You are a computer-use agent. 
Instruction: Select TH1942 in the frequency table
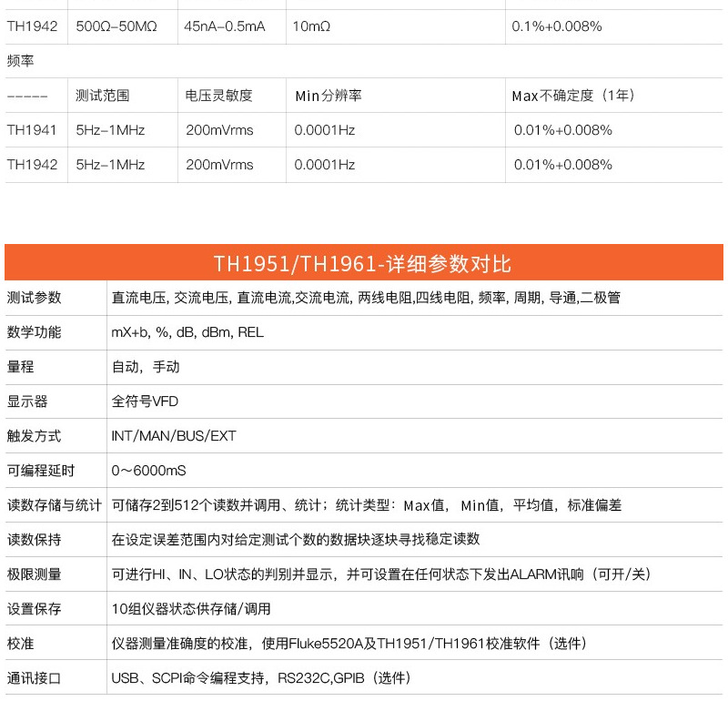[32, 165]
